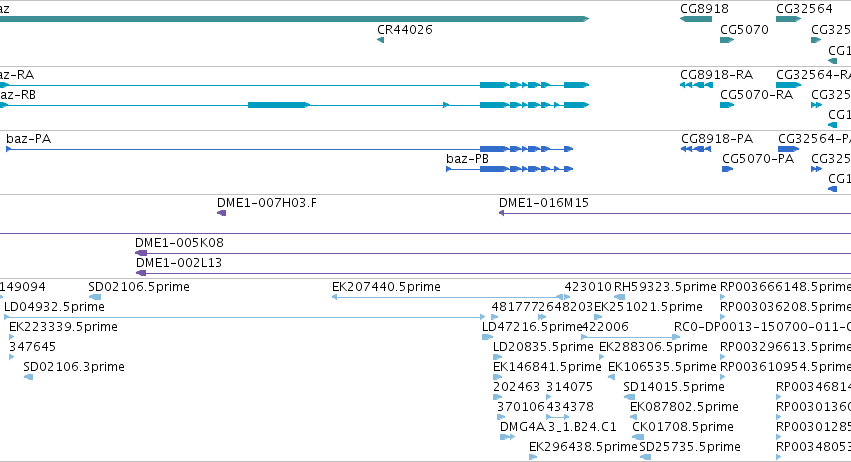Select the RH59323.5prime EST marker
The height and width of the screenshot is (462, 851).
tap(620, 297)
